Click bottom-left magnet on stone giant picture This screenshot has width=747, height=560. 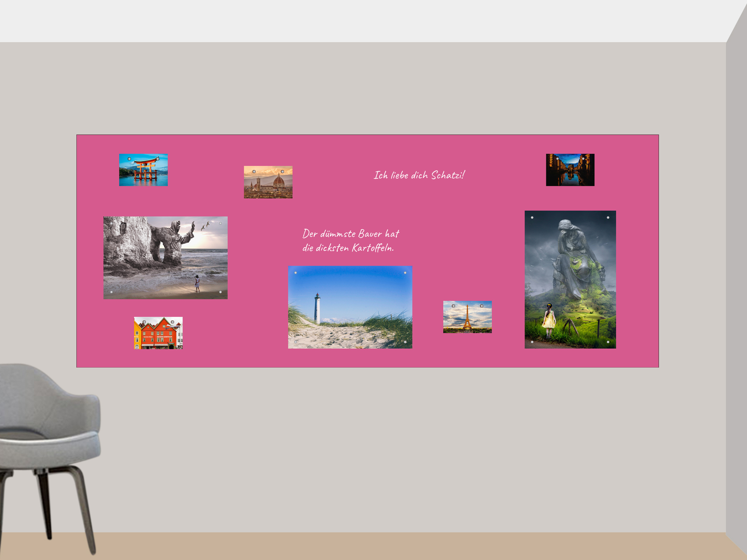click(x=111, y=292)
